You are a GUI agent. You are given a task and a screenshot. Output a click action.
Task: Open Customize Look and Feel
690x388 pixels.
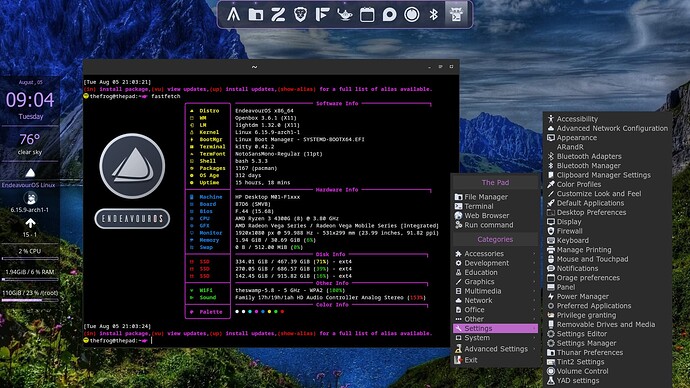point(607,194)
